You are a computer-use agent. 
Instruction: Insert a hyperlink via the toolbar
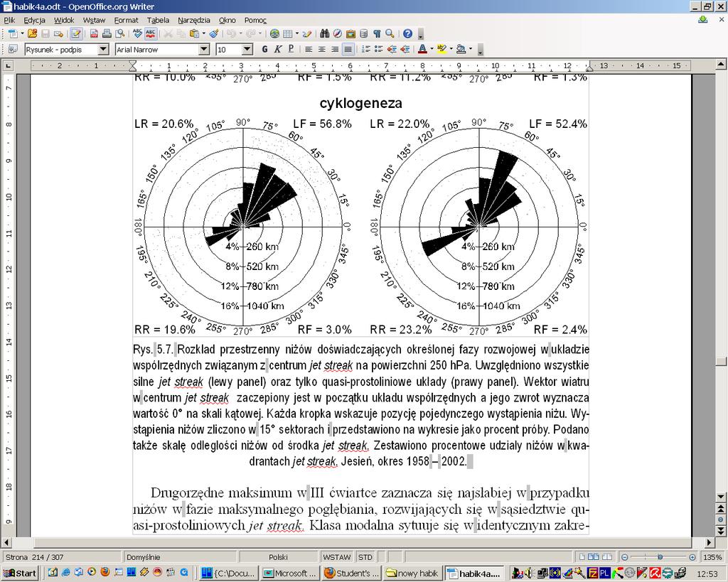(x=274, y=33)
